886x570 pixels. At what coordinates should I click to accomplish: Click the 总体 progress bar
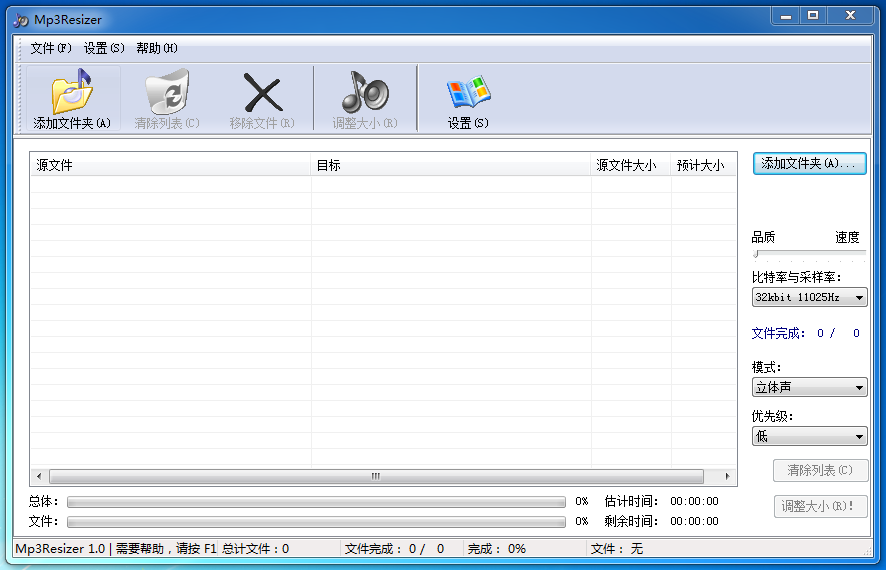tap(316, 502)
